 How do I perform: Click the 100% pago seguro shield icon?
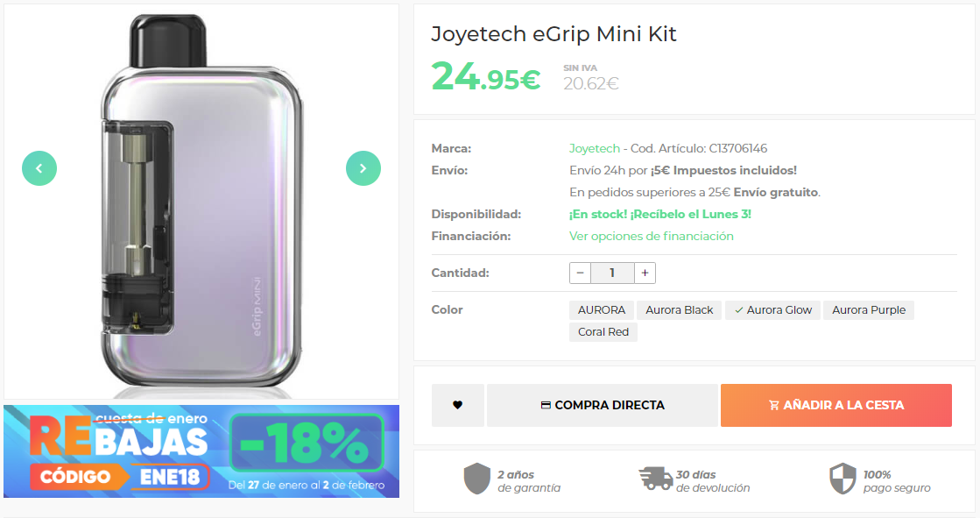click(x=843, y=479)
